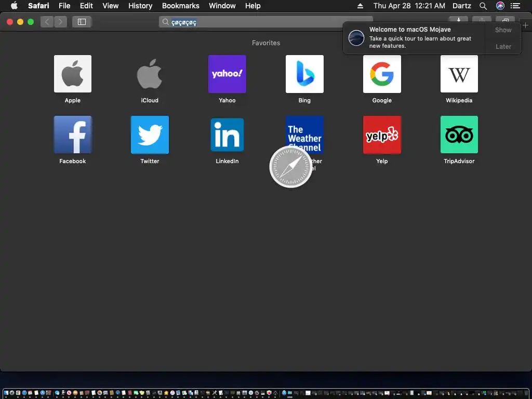
Task: Open the iCloud favorite
Action: pos(150,74)
